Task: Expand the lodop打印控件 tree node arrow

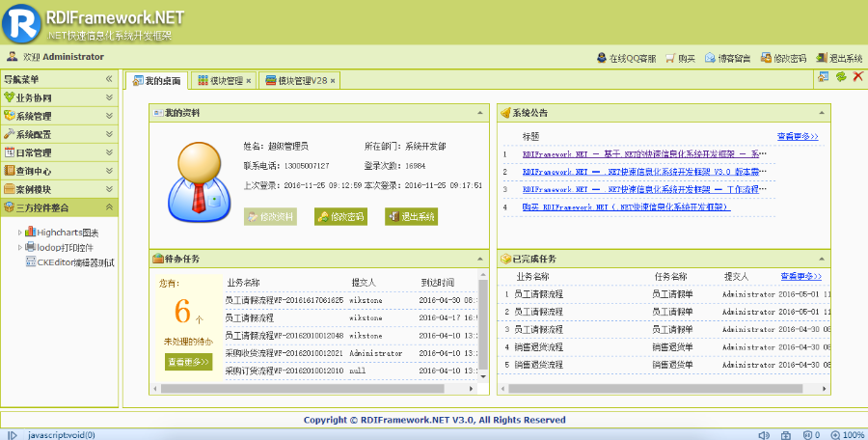Action: pos(20,248)
